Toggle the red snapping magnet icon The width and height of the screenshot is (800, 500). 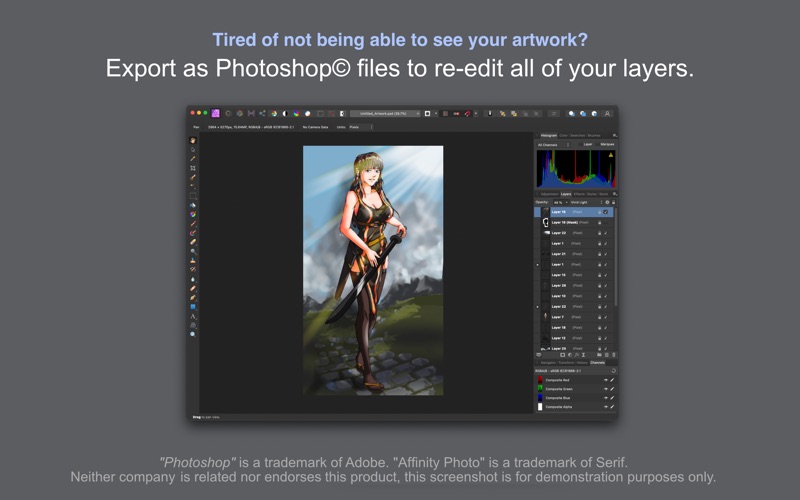pyautogui.click(x=467, y=113)
